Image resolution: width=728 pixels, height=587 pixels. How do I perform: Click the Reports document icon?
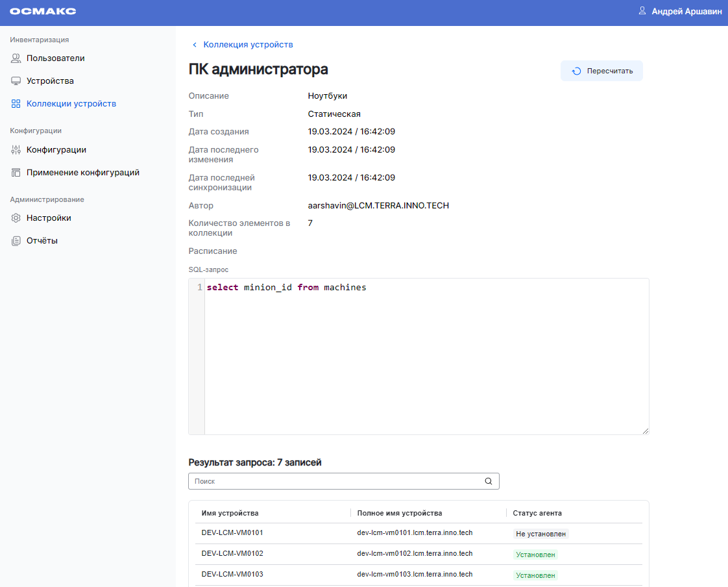pos(16,241)
